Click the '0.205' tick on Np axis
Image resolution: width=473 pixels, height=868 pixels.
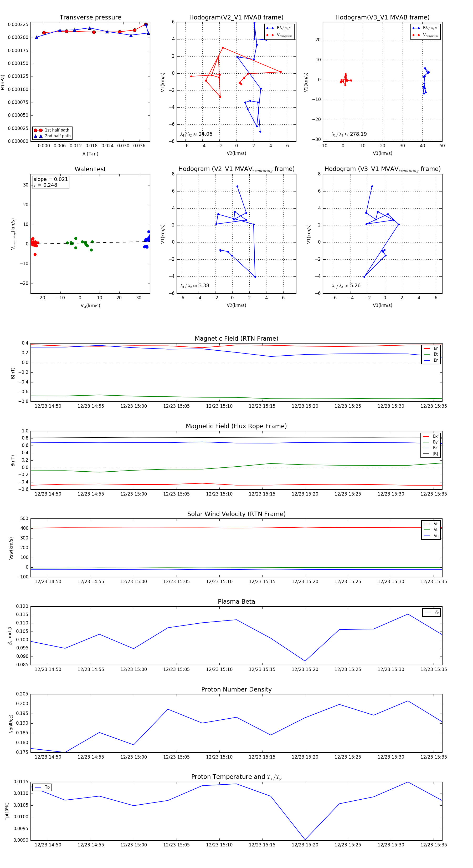point(22,694)
